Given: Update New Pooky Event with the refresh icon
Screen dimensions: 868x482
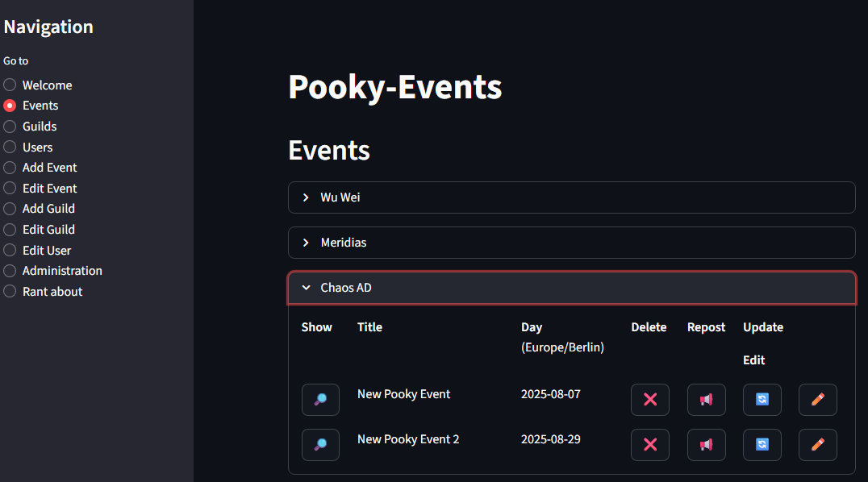Looking at the screenshot, I should coord(762,400).
